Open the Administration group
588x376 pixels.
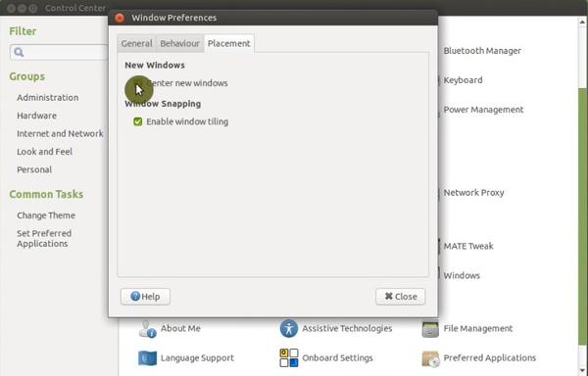click(48, 97)
